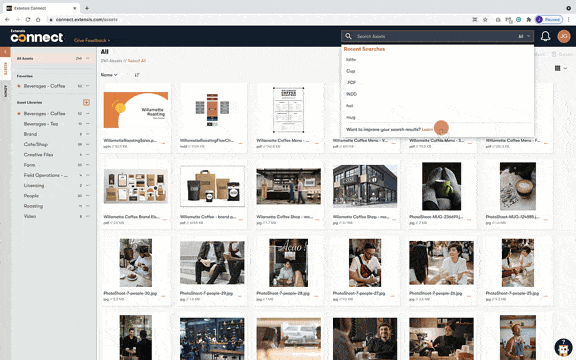Open the notifications bell
Viewport: 576px width, 360px height.
[545, 36]
